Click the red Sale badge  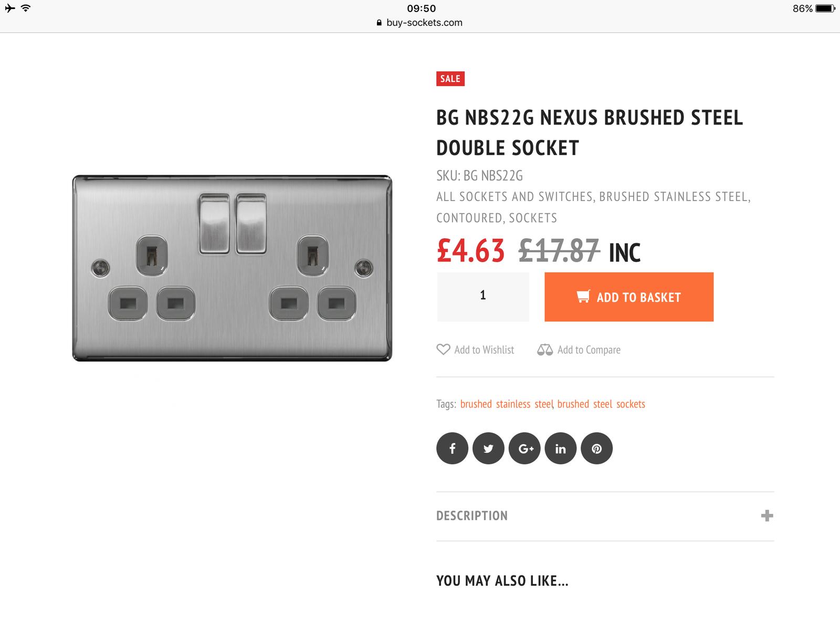pos(450,79)
